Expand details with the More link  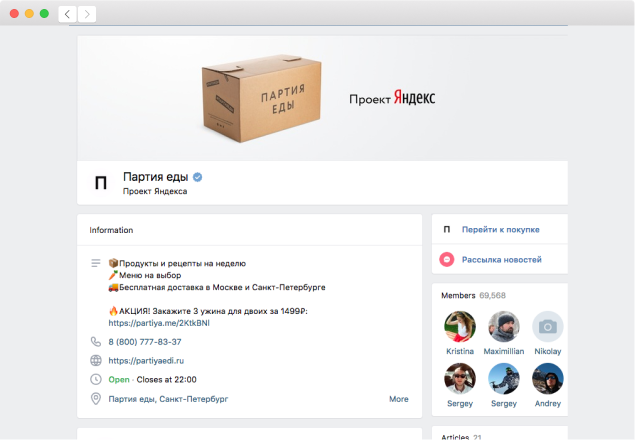[x=398, y=398]
